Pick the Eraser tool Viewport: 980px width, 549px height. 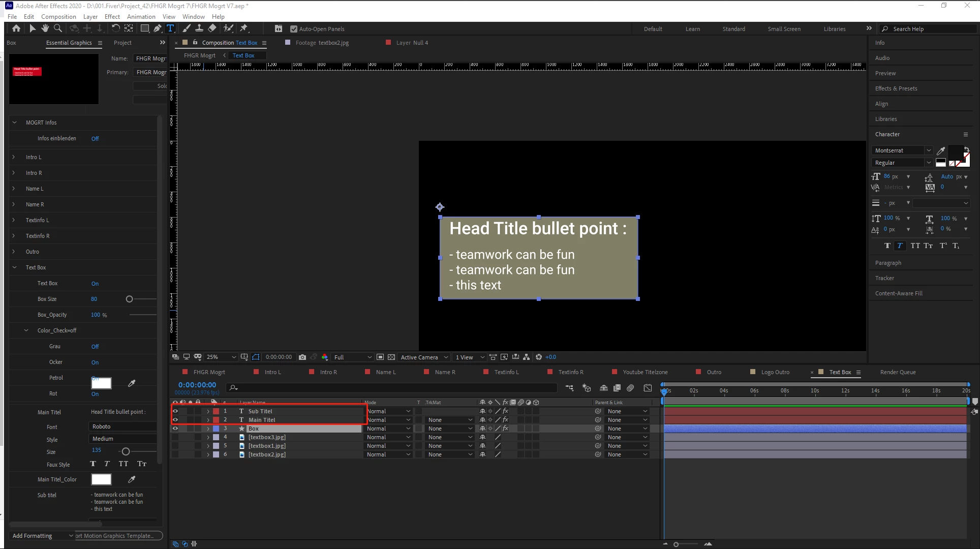click(212, 28)
